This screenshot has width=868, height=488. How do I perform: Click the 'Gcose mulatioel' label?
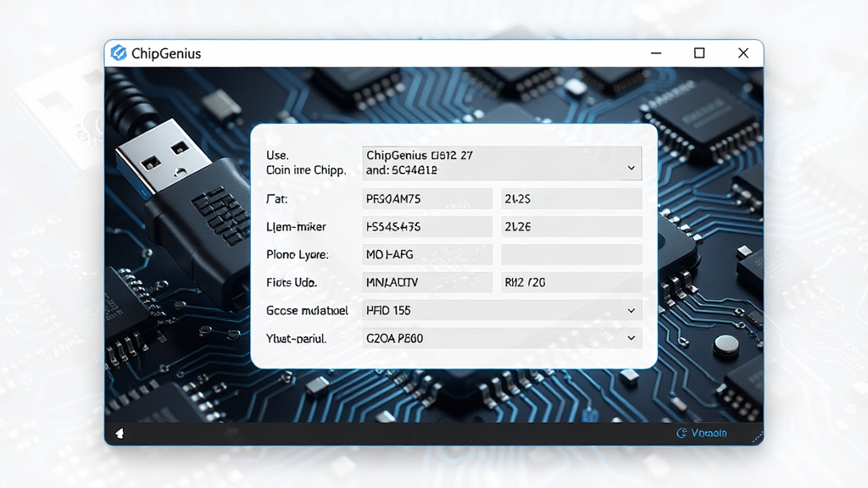[x=307, y=310]
